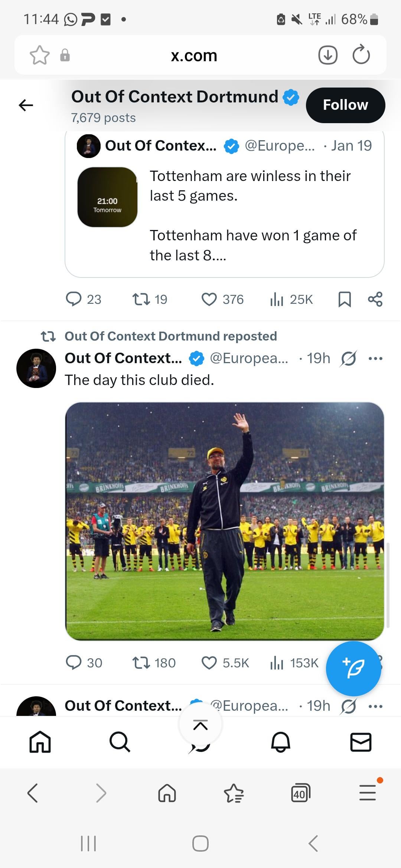Reply to the post with 23 comments
401x868 pixels.
tap(74, 299)
